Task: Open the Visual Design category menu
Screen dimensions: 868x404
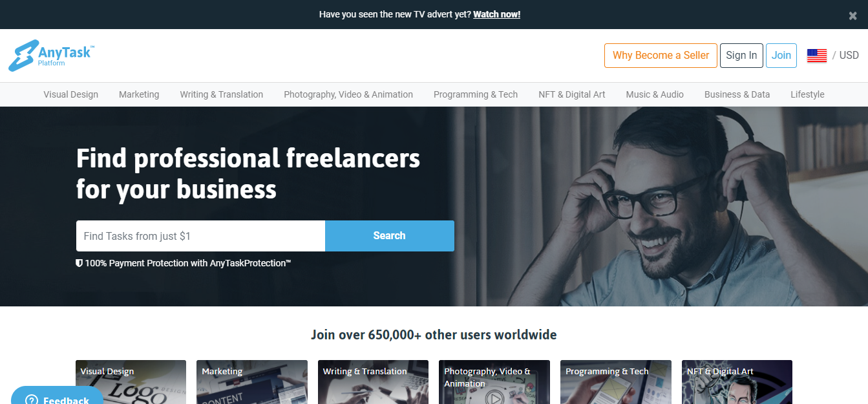Action: 71,94
